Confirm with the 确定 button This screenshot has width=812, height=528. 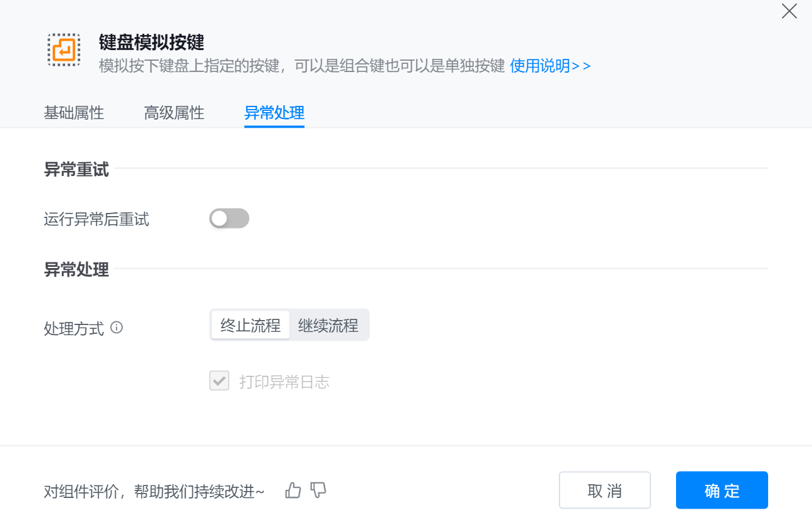click(722, 490)
